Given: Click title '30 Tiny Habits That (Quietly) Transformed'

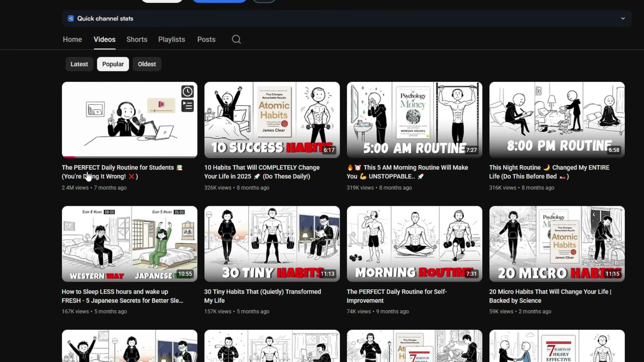Looking at the screenshot, I should 263,296.
